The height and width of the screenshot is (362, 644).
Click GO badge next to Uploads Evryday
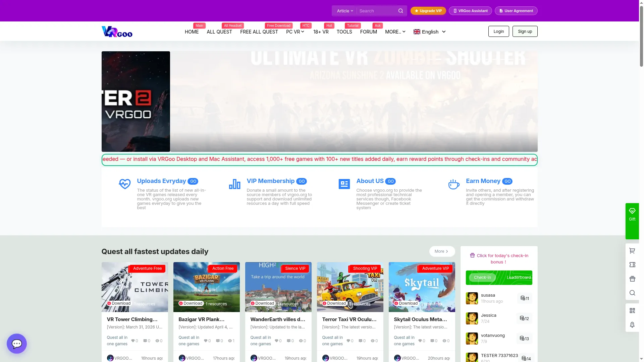point(193,181)
